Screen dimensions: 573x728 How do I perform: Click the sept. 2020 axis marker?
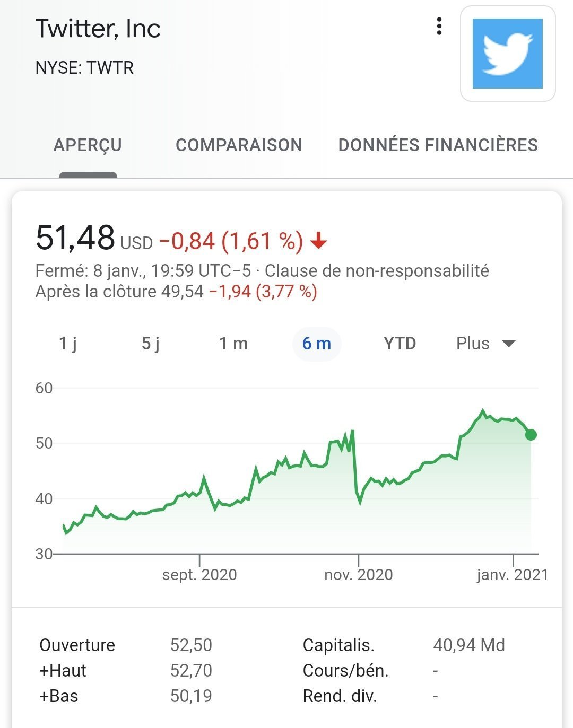coord(199,574)
